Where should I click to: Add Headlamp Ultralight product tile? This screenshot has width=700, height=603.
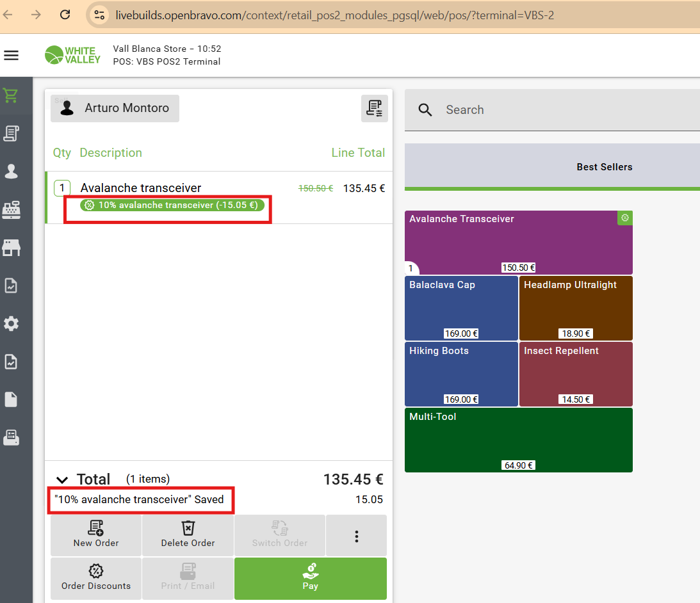point(576,308)
